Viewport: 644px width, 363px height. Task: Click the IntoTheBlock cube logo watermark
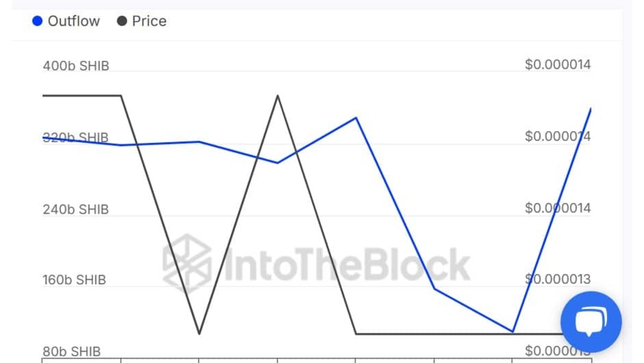tap(187, 263)
